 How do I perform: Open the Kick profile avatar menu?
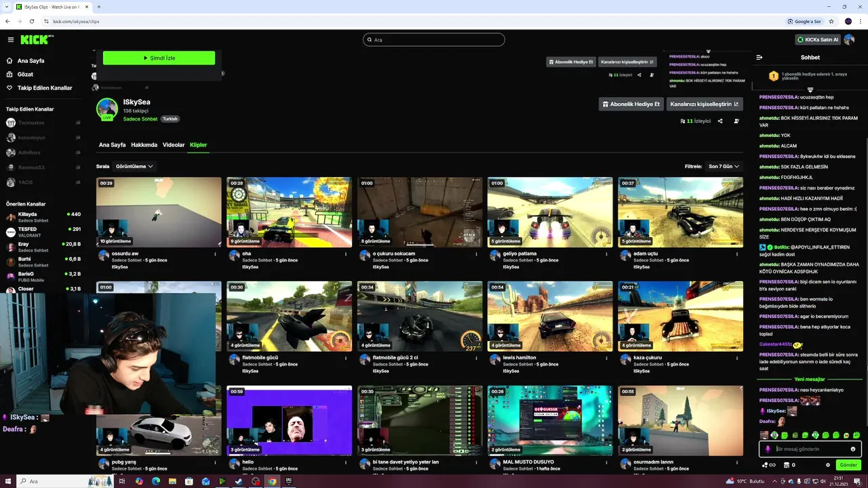850,40
